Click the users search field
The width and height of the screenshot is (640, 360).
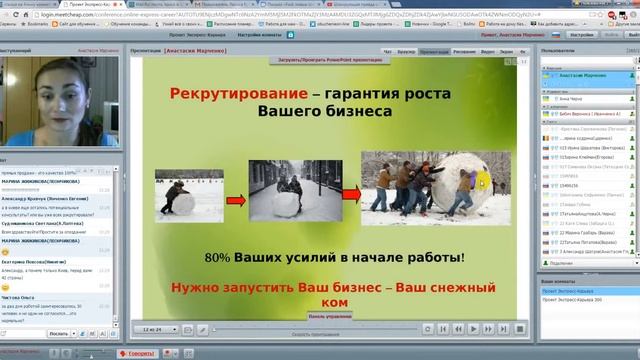coord(587,60)
